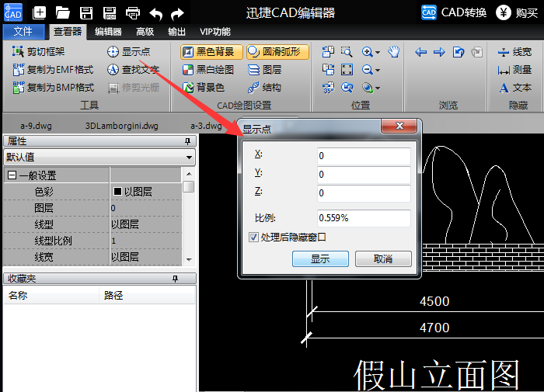Choose 复制为EMF格式
This screenshot has width=544, height=392.
(53, 70)
